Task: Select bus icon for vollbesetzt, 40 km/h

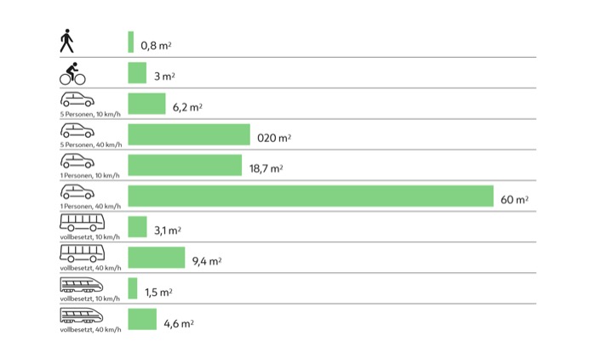Action: pos(82,253)
